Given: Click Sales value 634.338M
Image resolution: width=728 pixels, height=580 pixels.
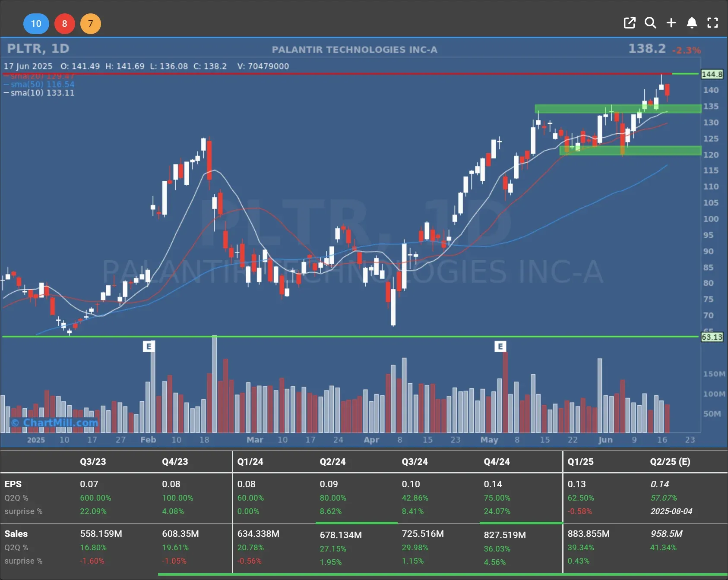Looking at the screenshot, I should (x=258, y=534).
